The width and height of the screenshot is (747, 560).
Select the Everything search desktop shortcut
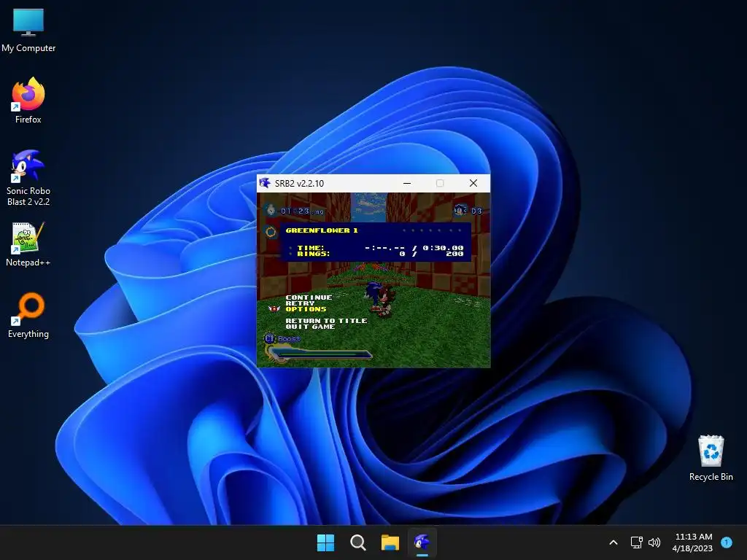point(28,315)
